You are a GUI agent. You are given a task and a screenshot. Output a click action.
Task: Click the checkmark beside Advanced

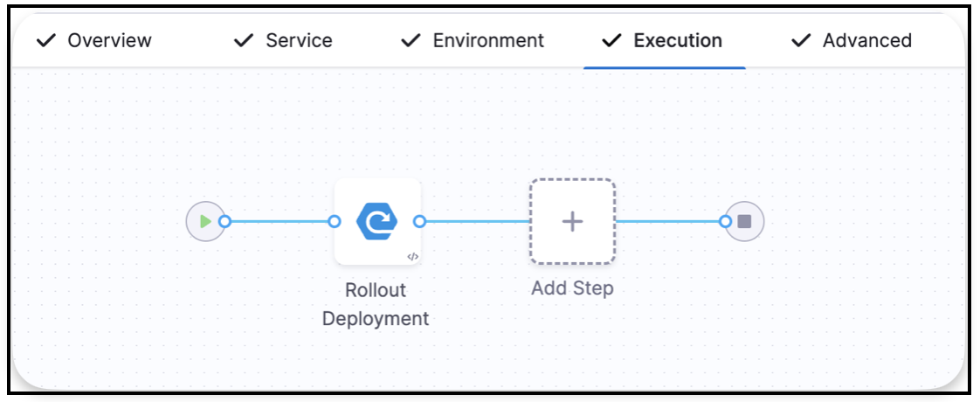[x=800, y=41]
